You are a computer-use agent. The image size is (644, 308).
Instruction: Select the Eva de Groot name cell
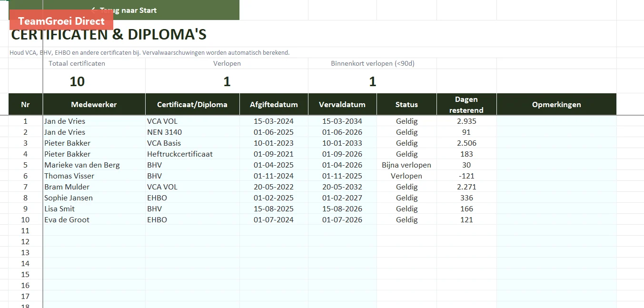[x=94, y=219]
